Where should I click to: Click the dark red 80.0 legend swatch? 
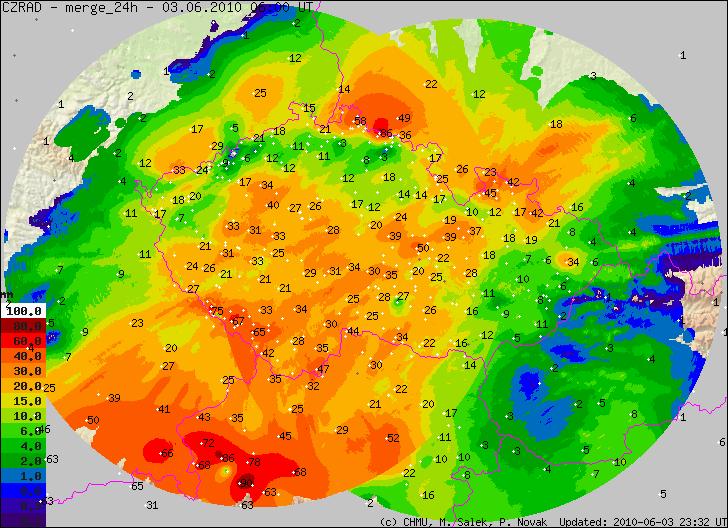(x=23, y=326)
